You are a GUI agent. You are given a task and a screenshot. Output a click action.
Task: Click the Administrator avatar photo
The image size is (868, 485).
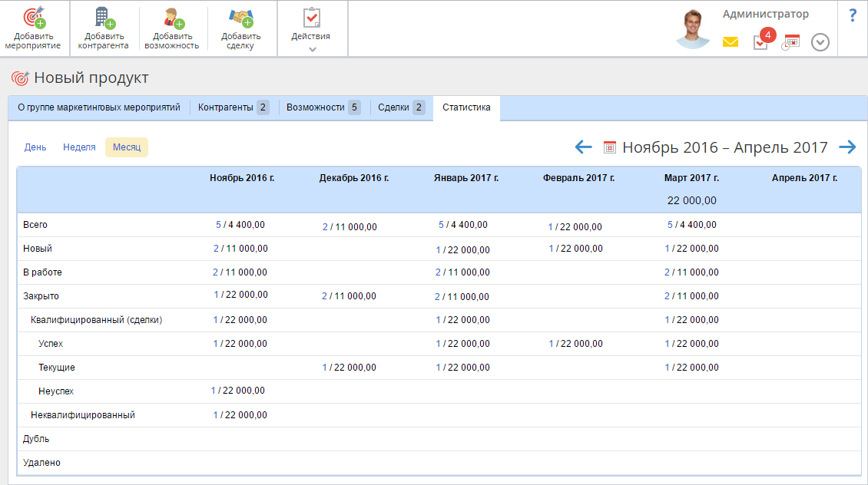click(693, 29)
